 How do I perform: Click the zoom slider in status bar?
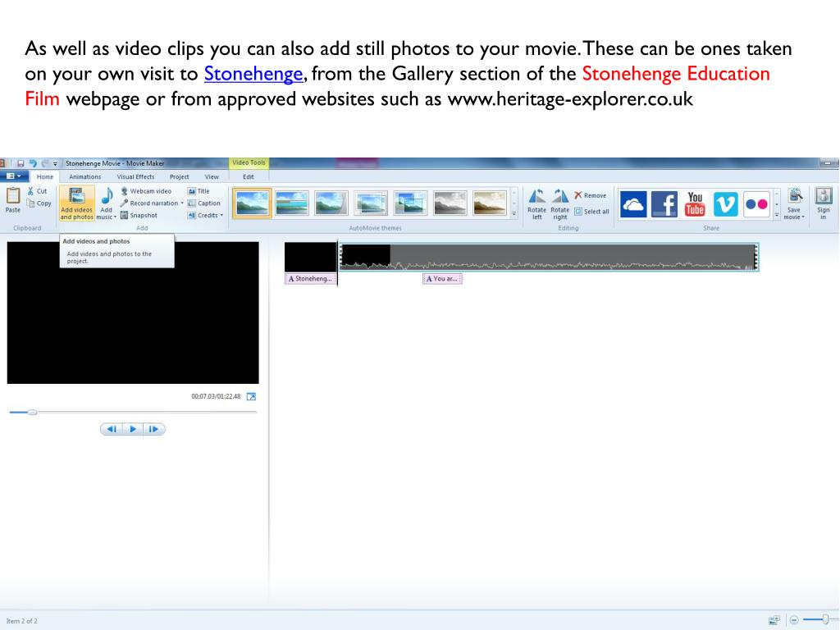coord(825,620)
